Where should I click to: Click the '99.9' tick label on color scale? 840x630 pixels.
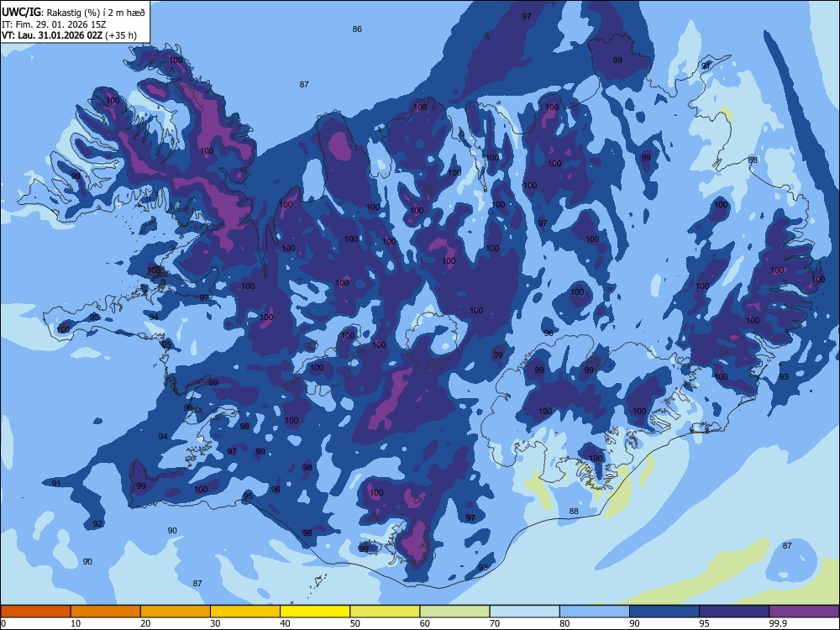click(x=777, y=623)
